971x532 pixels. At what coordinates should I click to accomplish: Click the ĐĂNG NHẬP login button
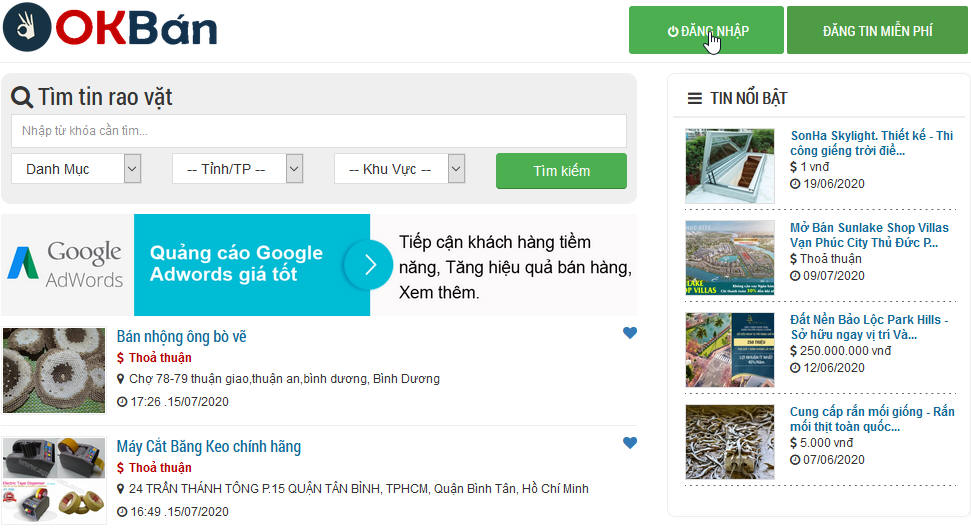point(706,30)
